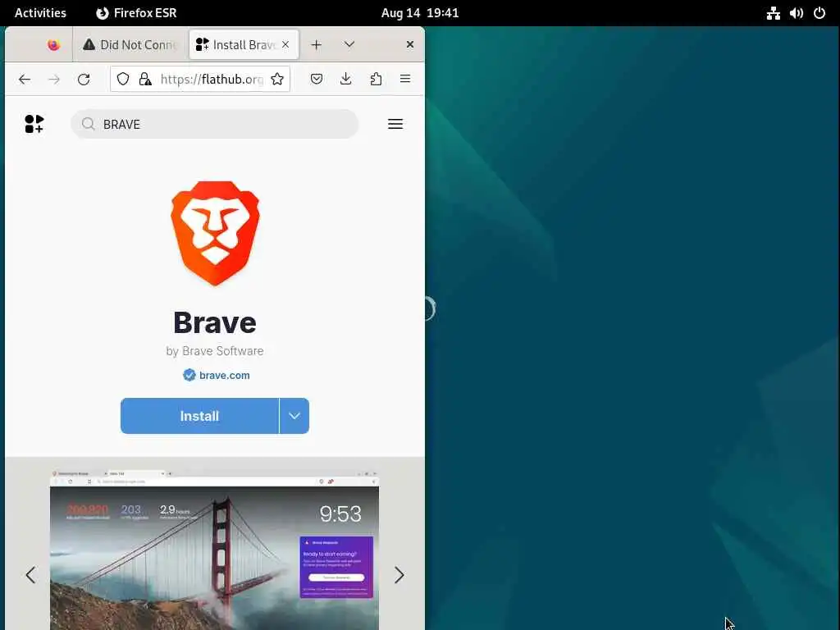Show the previous screenshot in the carousel
Screen dimensions: 840x630
(x=30, y=575)
